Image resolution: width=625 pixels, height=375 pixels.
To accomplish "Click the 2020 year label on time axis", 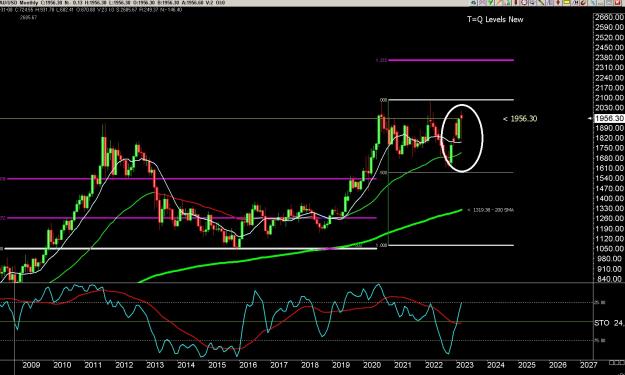I will click(x=371, y=365).
